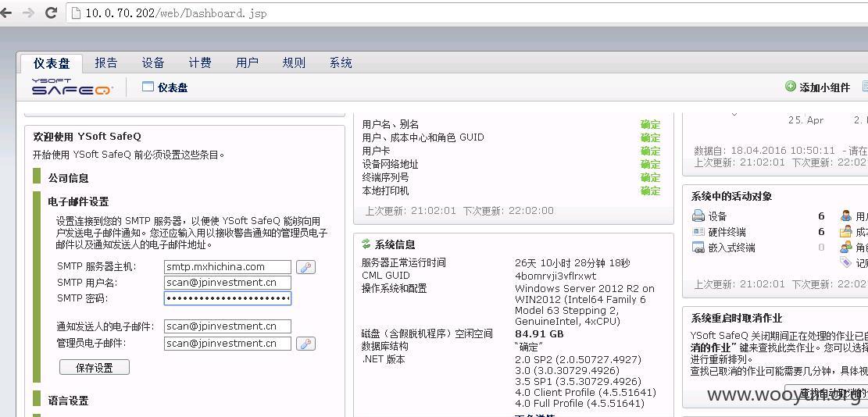This screenshot has width=868, height=417.
Task: Click the cost center folder icon
Action: click(x=846, y=232)
